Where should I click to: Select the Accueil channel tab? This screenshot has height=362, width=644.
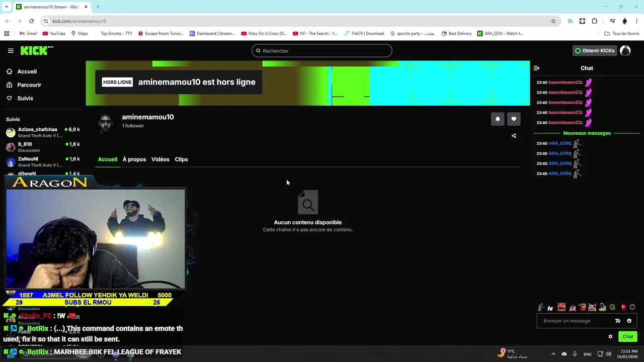coord(107,159)
